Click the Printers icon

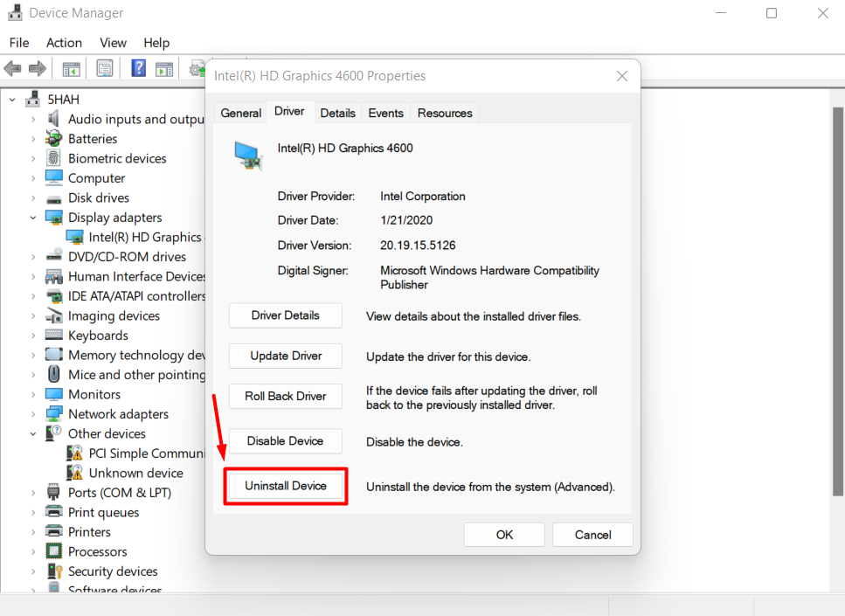point(54,531)
